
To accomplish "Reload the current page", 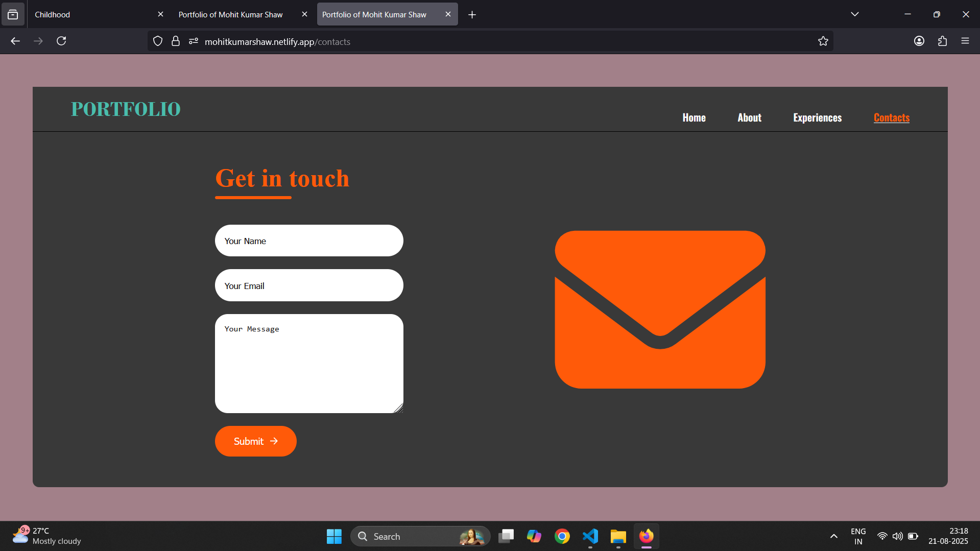I will pos(61,41).
